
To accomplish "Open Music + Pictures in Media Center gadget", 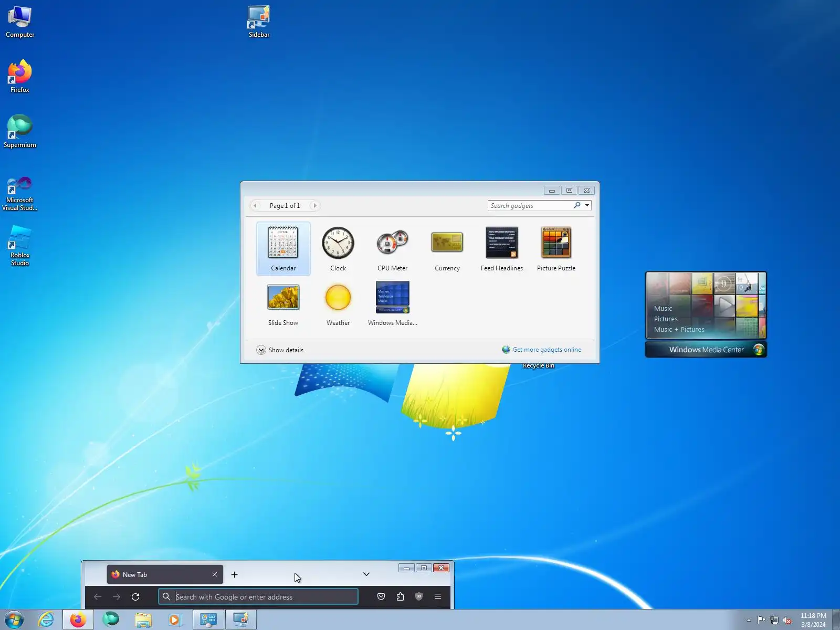I will coord(679,330).
